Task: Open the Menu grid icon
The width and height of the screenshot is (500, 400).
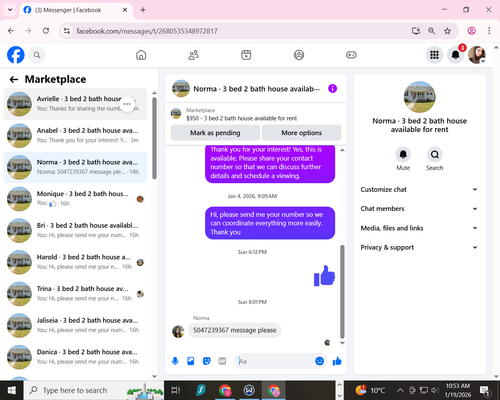Action: pos(434,55)
